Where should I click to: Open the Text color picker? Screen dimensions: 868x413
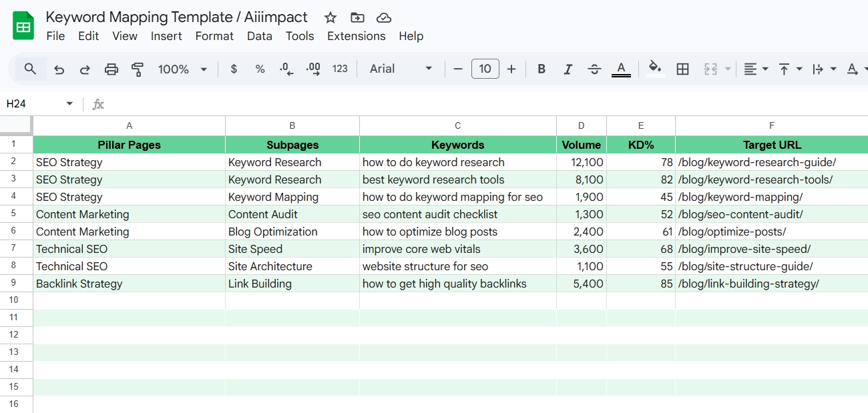coord(621,69)
